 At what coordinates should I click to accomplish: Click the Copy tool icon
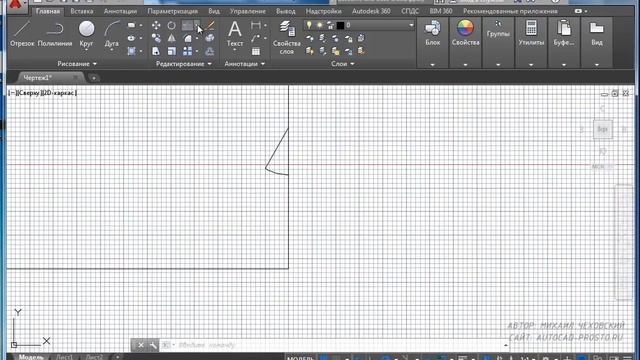[156, 38]
